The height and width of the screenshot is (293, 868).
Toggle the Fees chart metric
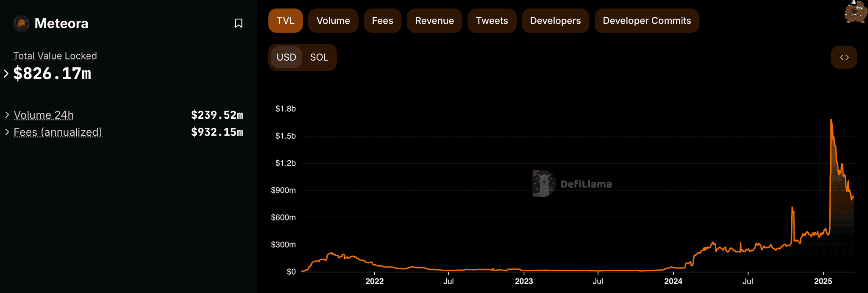(383, 21)
